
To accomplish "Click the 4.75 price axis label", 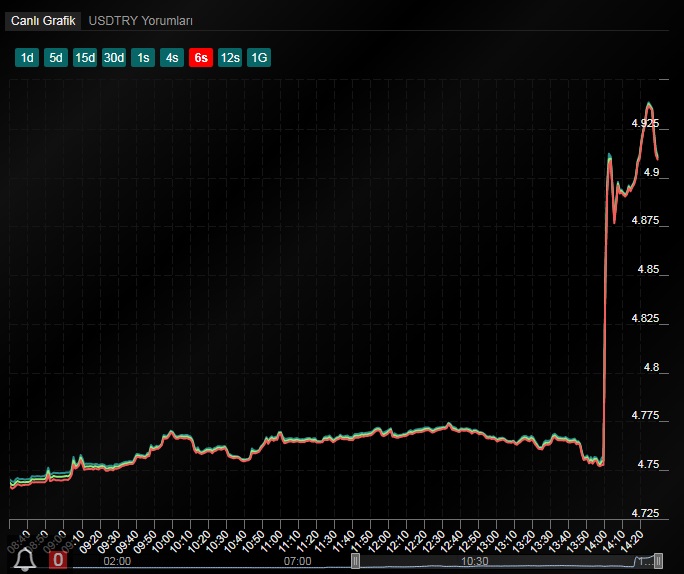I will point(648,464).
